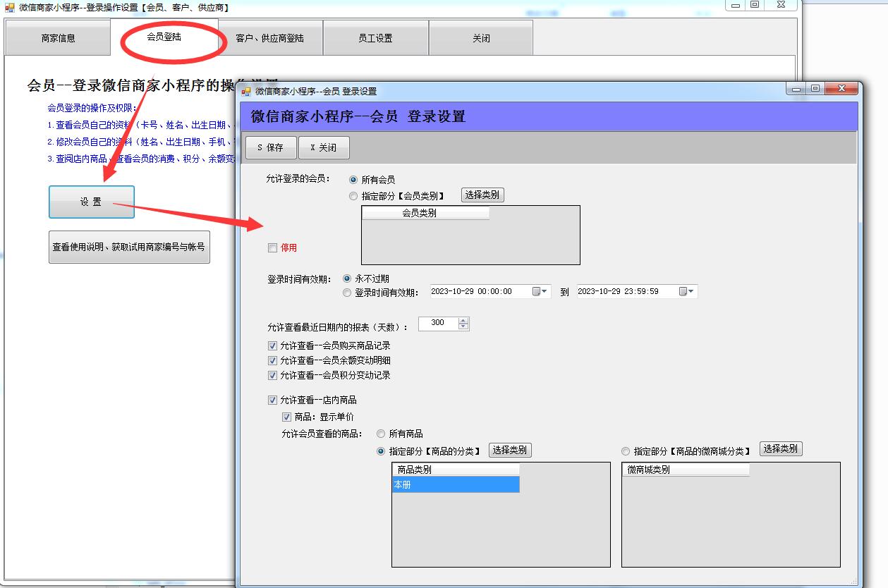Click the 允许查看最近日期内的报表（天数） label
This screenshot has height=588, width=888.
click(x=337, y=327)
